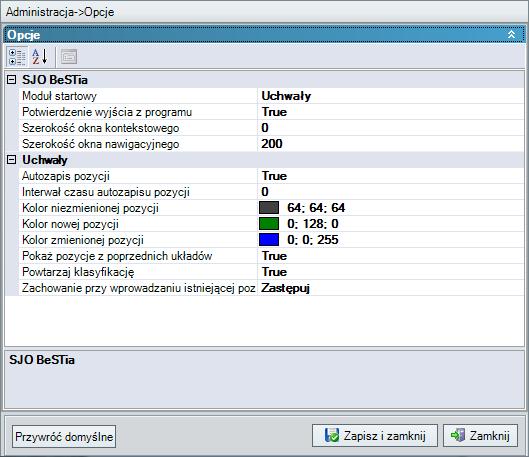This screenshot has width=529, height=457.
Task: Select Kolor zmienionej pozycji label
Action: point(83,240)
